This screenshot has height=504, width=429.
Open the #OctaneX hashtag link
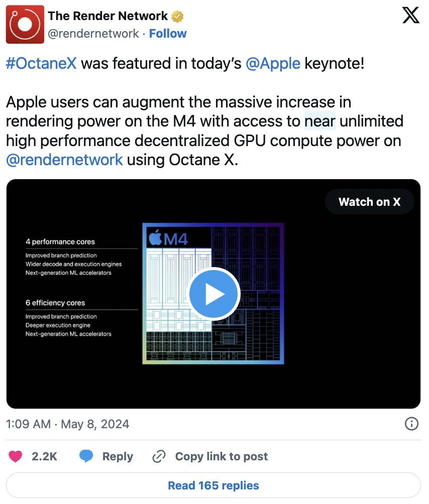point(41,64)
